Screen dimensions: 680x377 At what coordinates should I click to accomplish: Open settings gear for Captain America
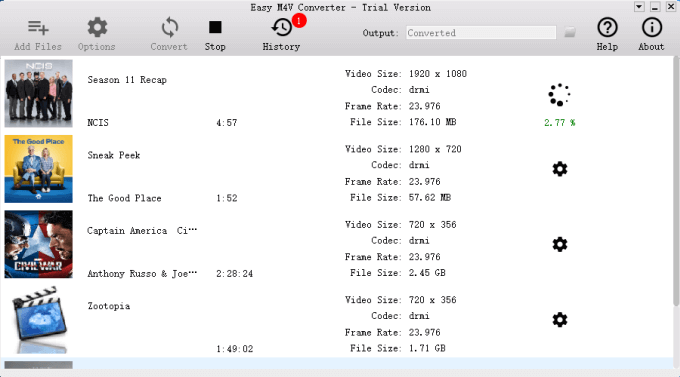(x=560, y=244)
